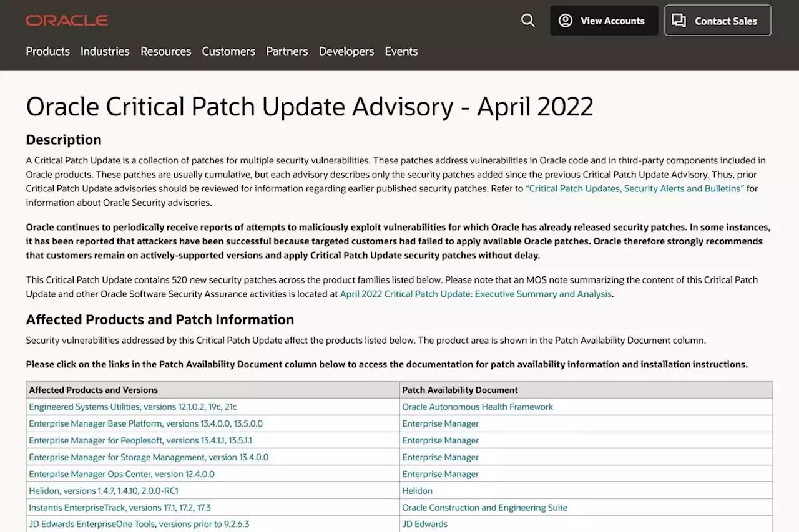Open the Industries menu
Image resolution: width=799 pixels, height=532 pixels.
coord(105,51)
